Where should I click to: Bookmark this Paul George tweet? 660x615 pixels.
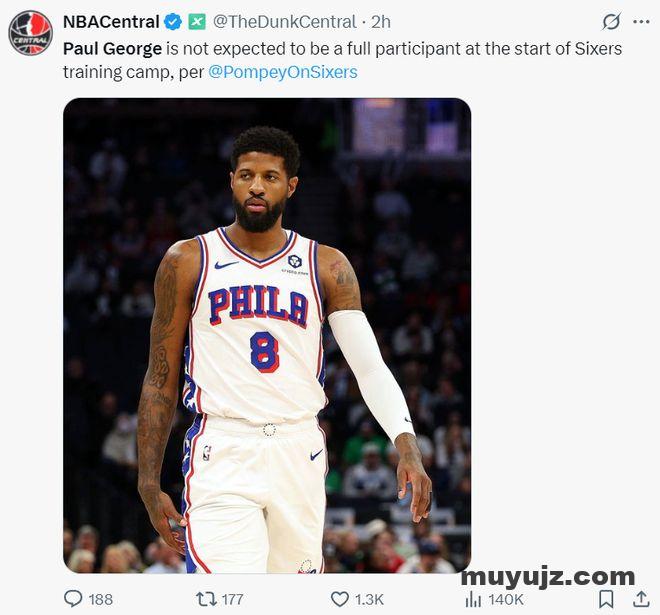(x=606, y=599)
